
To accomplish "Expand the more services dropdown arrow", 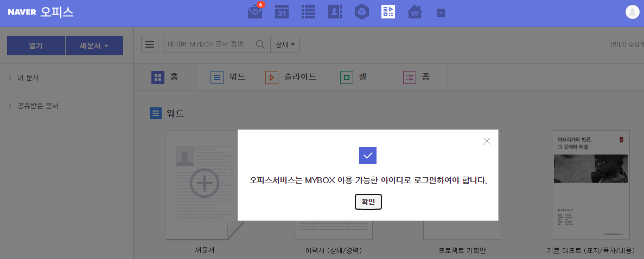I will [441, 12].
